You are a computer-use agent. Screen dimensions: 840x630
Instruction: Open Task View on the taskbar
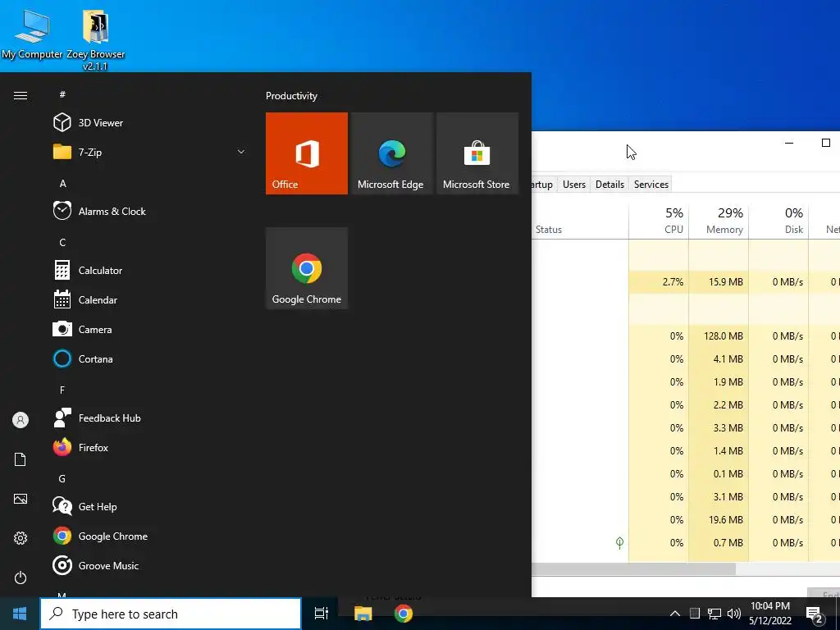click(322, 614)
